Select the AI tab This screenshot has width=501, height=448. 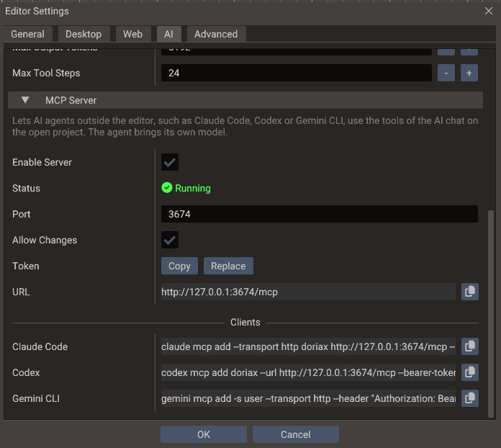pos(168,34)
